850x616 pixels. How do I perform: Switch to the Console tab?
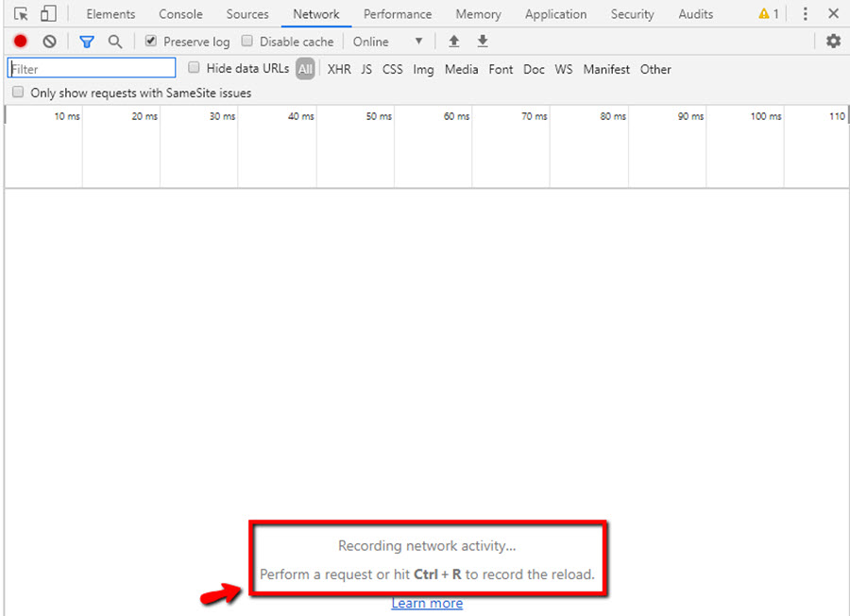180,14
